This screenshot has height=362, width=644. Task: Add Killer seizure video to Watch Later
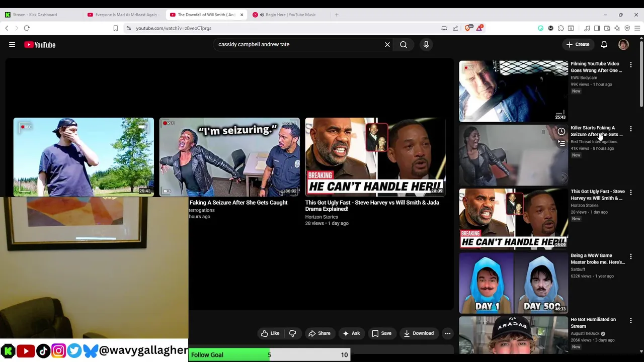(x=561, y=132)
